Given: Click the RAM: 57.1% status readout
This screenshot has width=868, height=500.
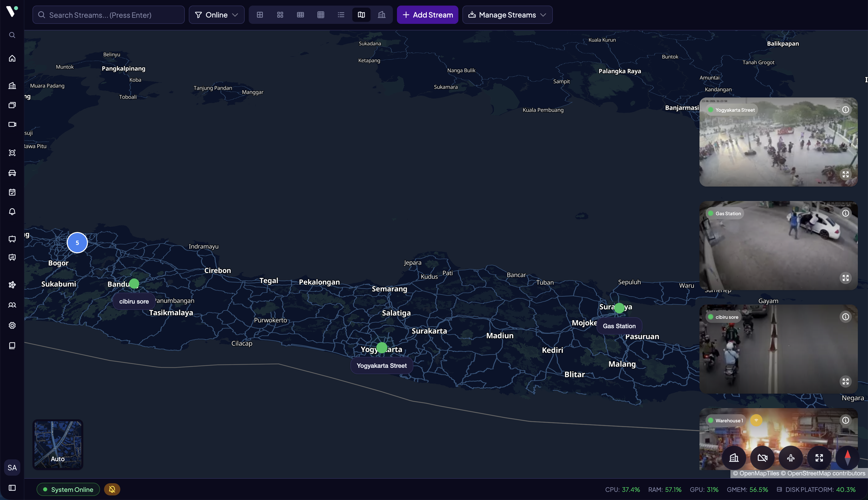Looking at the screenshot, I should point(665,490).
